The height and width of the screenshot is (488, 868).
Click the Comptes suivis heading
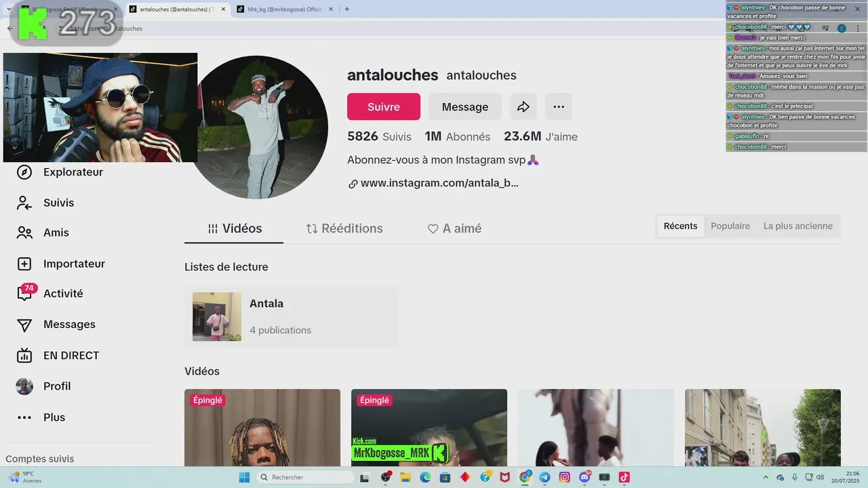tap(40, 459)
